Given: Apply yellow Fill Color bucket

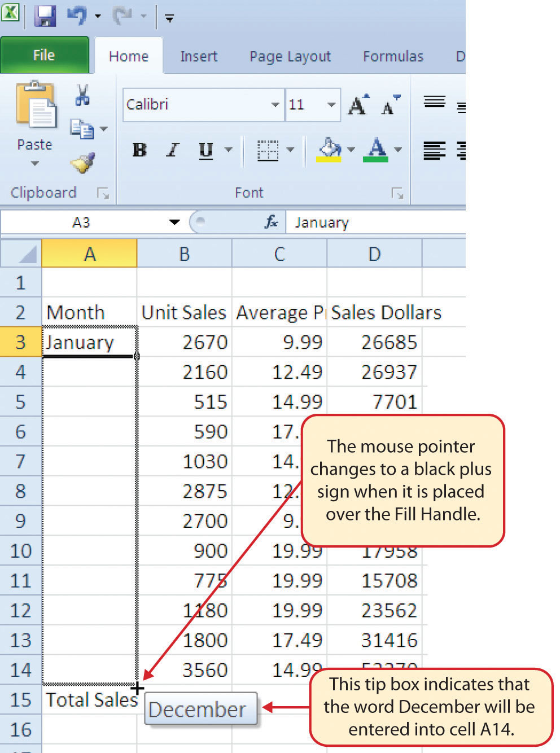Looking at the screenshot, I should (330, 150).
